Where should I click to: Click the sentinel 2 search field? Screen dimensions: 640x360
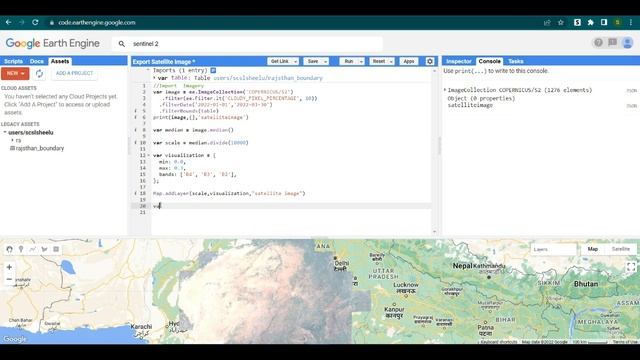coord(247,44)
